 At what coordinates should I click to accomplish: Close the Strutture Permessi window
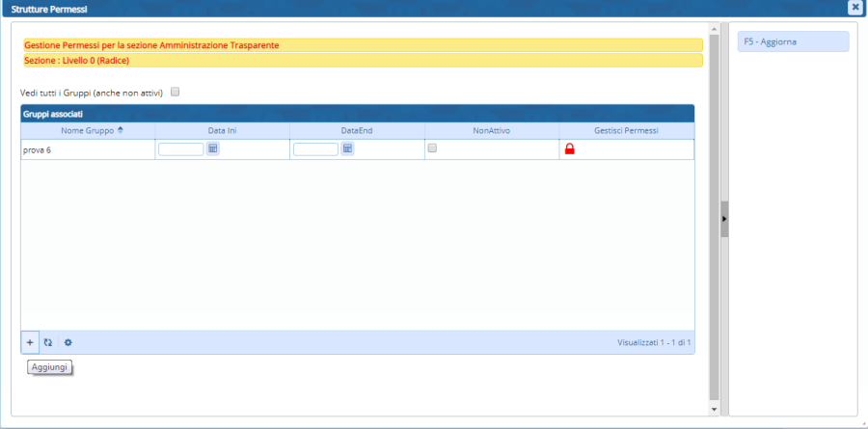[x=854, y=7]
